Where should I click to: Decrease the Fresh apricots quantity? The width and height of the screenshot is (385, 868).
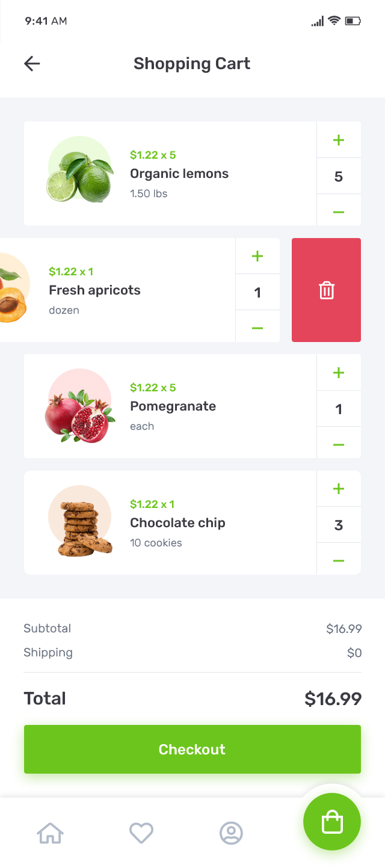pyautogui.click(x=257, y=328)
